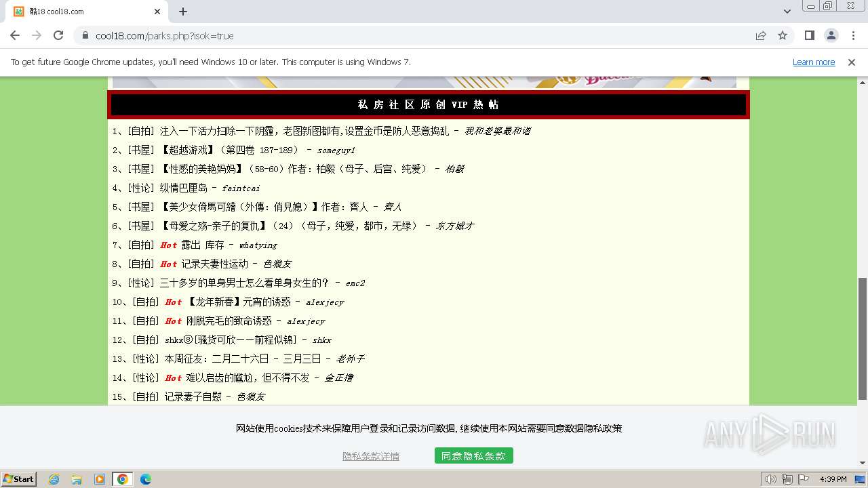Open post 3 性感的美艳妈妈 link
This screenshot has width=868, height=488.
293,169
